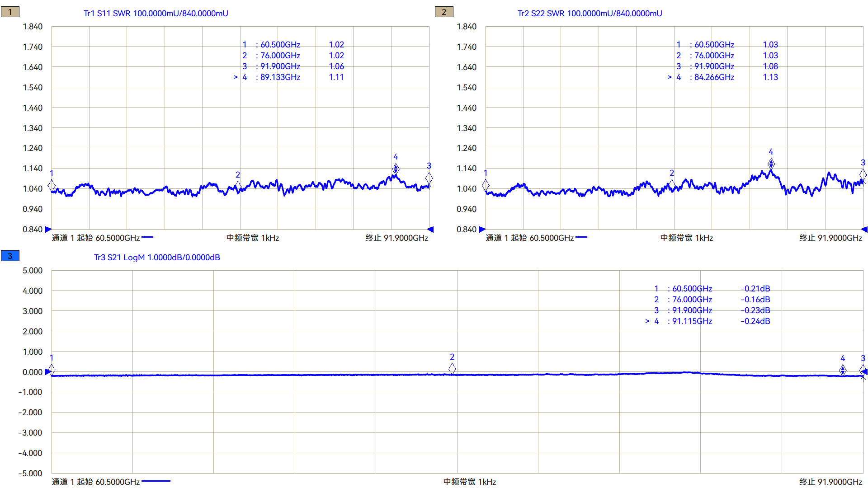Select marker 2 diamond on S11 trace

(x=238, y=185)
